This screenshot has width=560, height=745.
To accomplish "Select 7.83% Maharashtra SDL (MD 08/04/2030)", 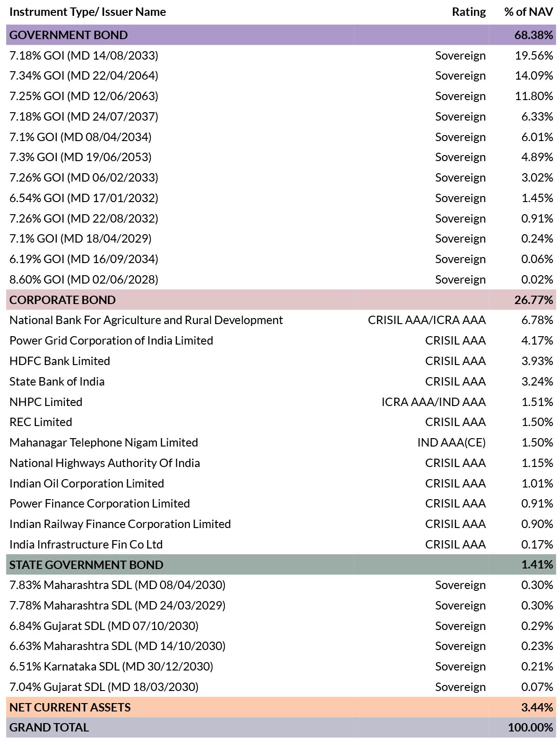I will point(117,585).
